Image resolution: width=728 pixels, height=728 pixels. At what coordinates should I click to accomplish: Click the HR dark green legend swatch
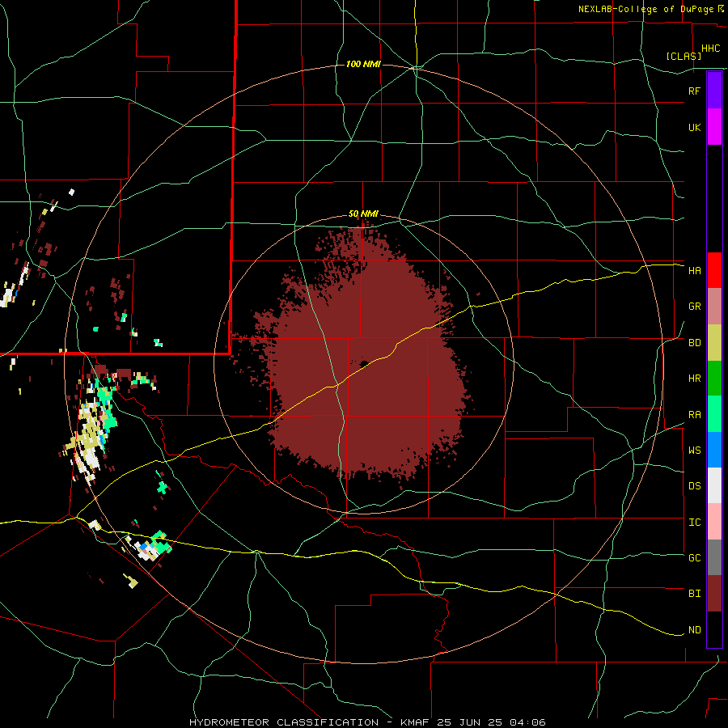tap(714, 379)
